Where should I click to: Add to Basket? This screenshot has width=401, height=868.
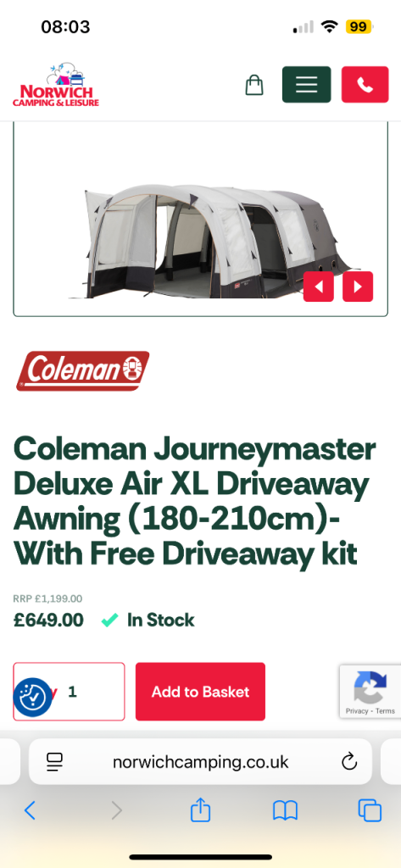click(x=200, y=692)
